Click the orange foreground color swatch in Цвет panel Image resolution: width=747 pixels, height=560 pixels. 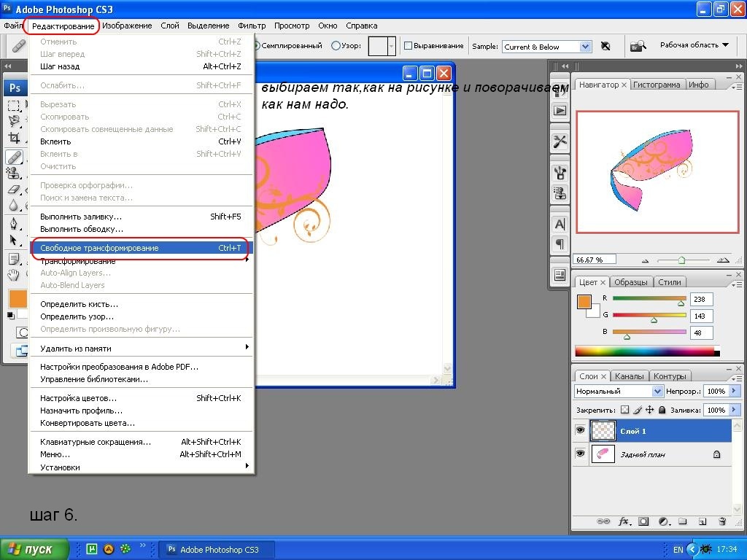(x=584, y=302)
